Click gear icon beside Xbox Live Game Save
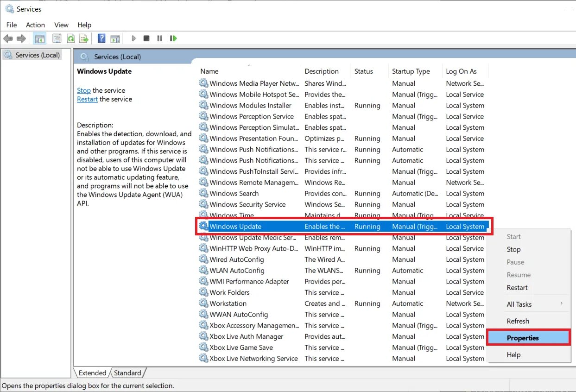 click(x=204, y=348)
